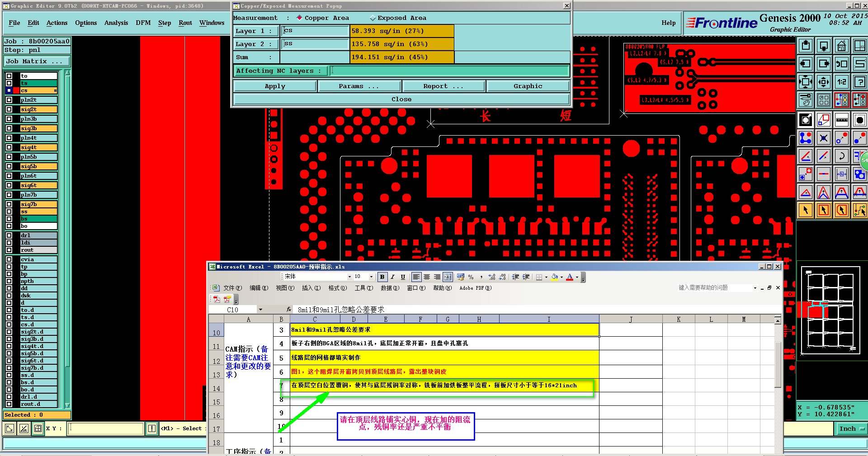Click the Home view icon in Genesis toolbar
The width and height of the screenshot is (868, 456).
click(842, 46)
